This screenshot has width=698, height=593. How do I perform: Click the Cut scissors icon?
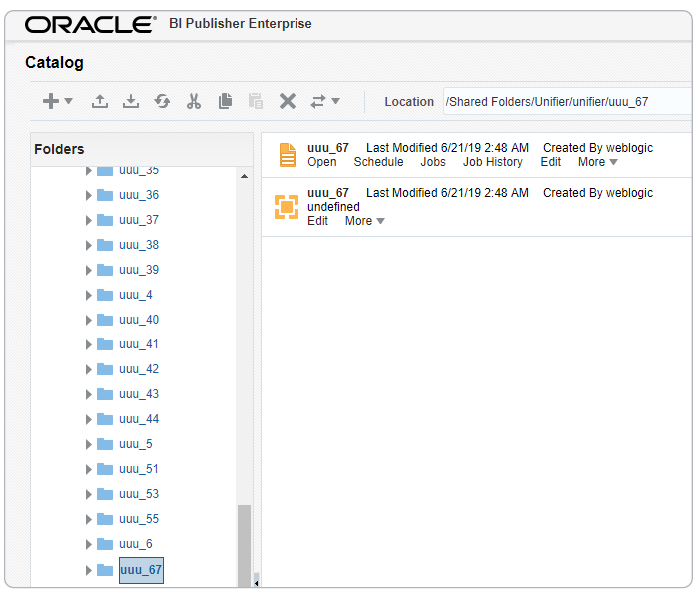click(194, 101)
